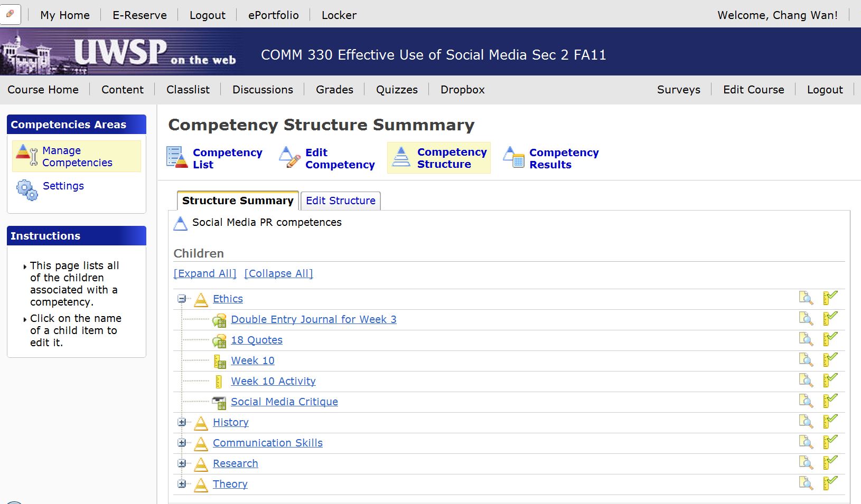Viewport: 861px width, 504px height.
Task: Expand the History competency node
Action: pos(182,422)
